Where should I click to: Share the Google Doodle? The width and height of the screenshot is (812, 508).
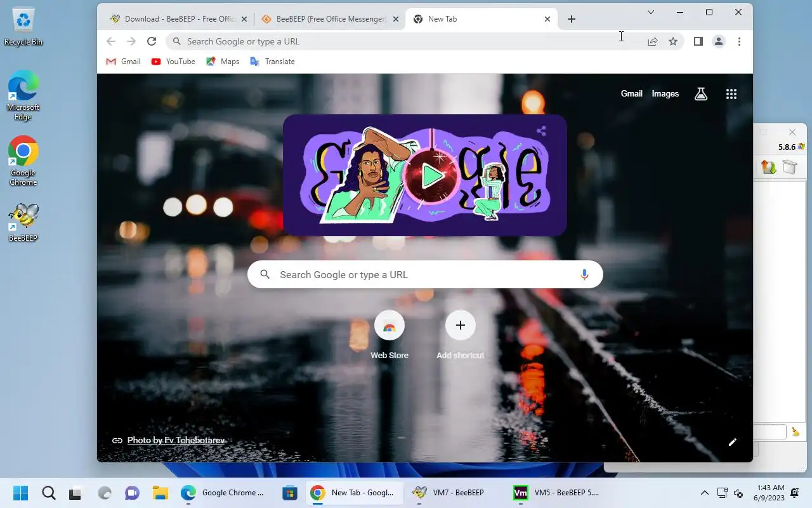541,131
